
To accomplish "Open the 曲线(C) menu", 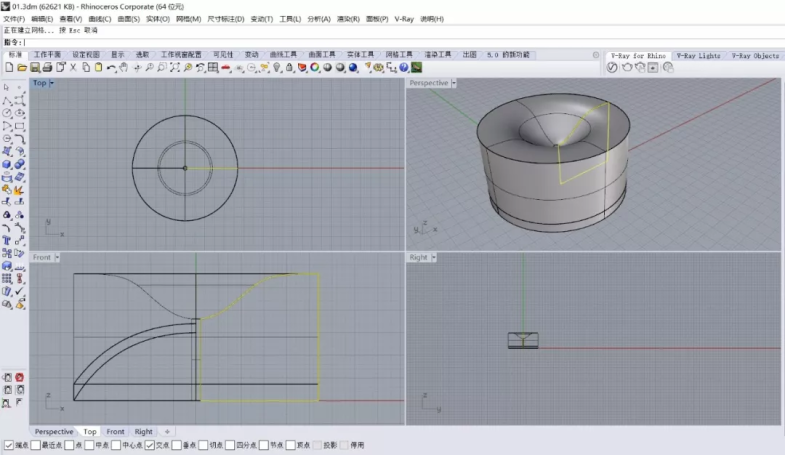I will (100, 19).
